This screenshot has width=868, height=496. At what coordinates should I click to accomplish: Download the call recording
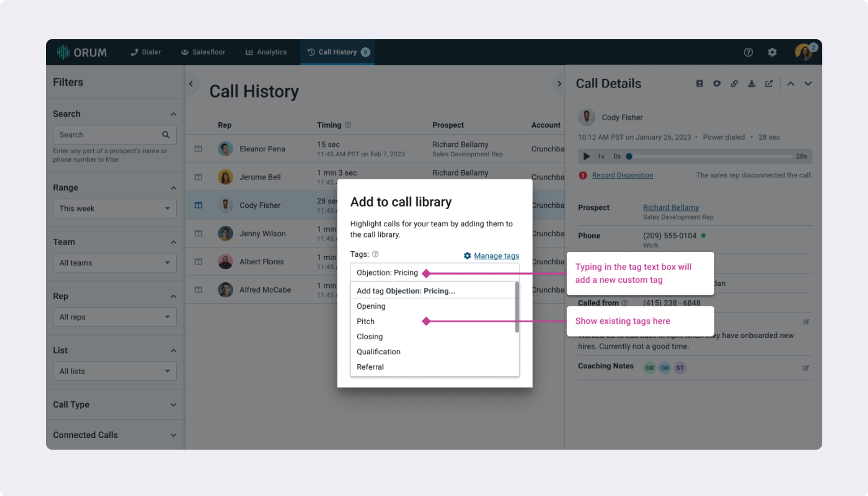tap(751, 83)
